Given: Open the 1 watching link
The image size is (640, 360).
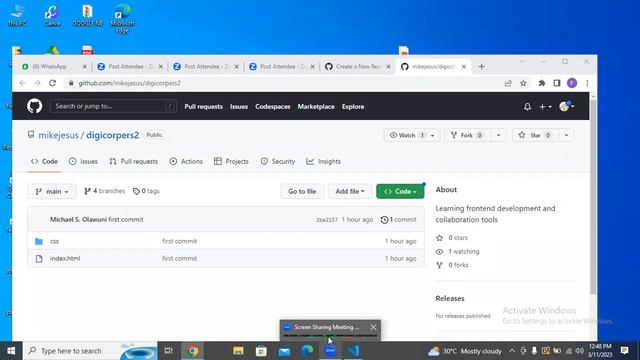Looking at the screenshot, I should 458,251.
